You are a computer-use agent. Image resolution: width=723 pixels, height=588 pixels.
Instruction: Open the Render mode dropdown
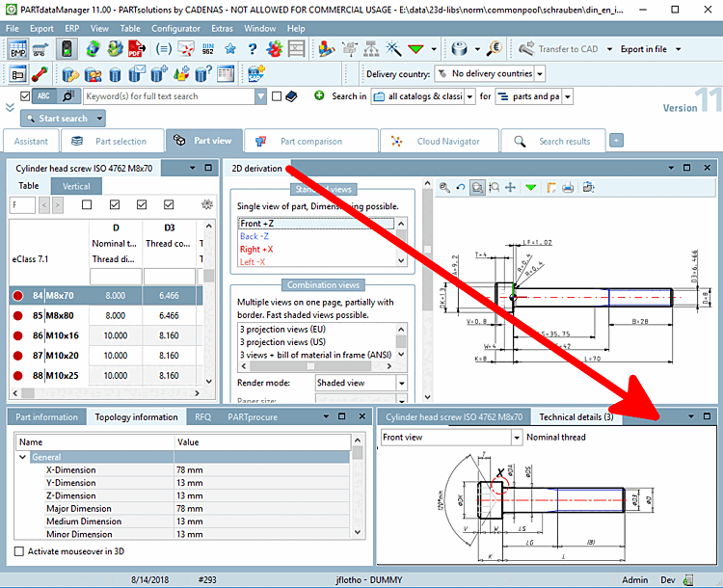[x=361, y=383]
